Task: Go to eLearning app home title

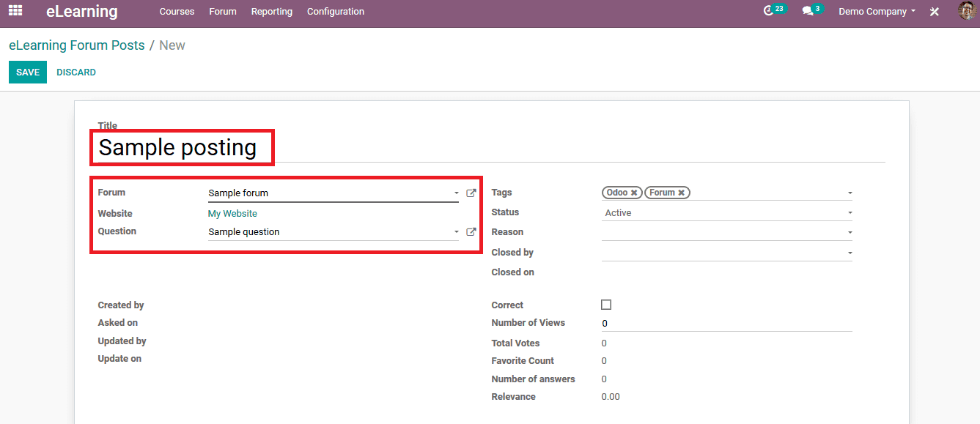Action: pyautogui.click(x=81, y=12)
